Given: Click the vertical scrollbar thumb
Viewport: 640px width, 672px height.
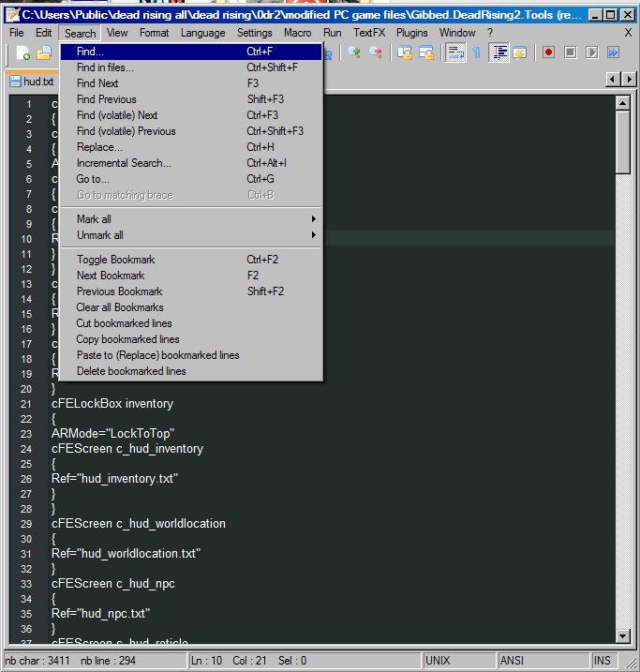Looking at the screenshot, I should click(622, 142).
